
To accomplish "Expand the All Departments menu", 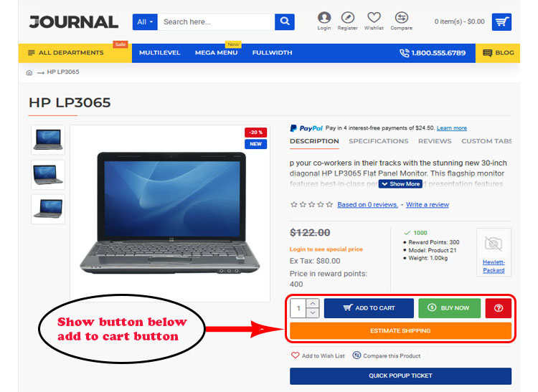I will [x=71, y=53].
